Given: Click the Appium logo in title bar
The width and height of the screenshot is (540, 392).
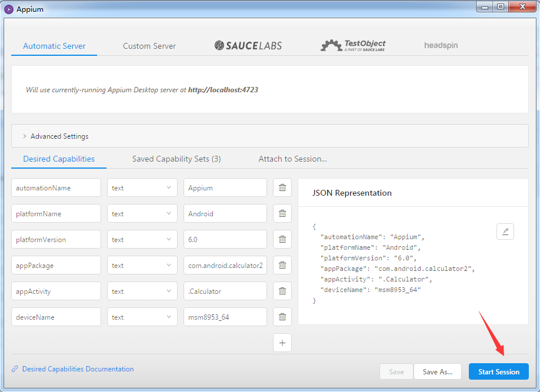Looking at the screenshot, I should (9, 9).
